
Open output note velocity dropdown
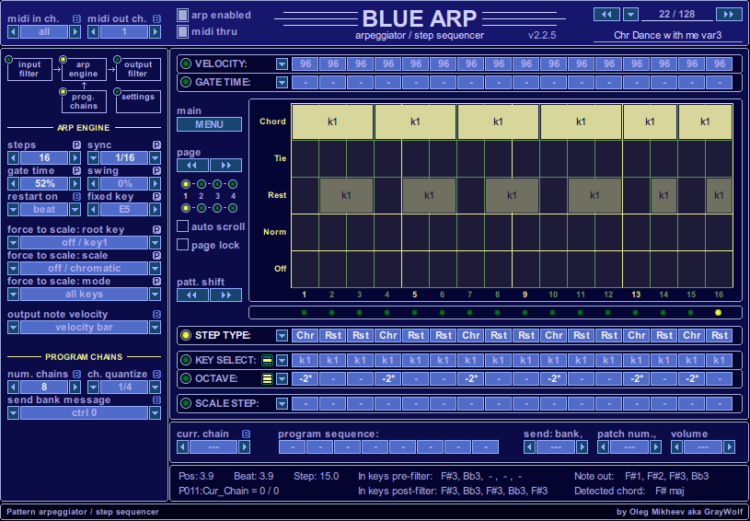click(x=154, y=327)
